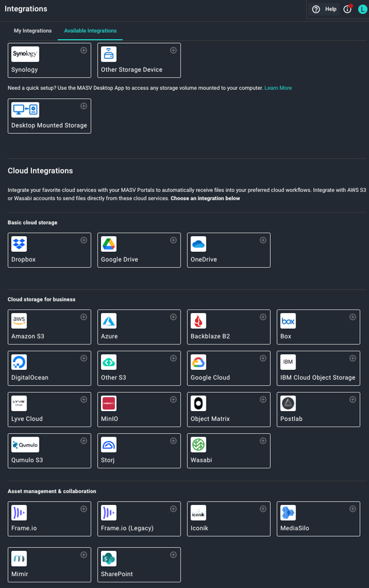Click the DigitalOcean logo icon
369x588 pixels.
point(19,362)
